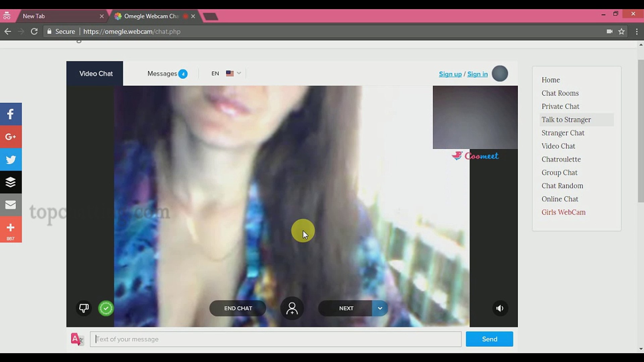Toggle the Talk to Stranger option
The width and height of the screenshot is (644, 362).
click(566, 119)
